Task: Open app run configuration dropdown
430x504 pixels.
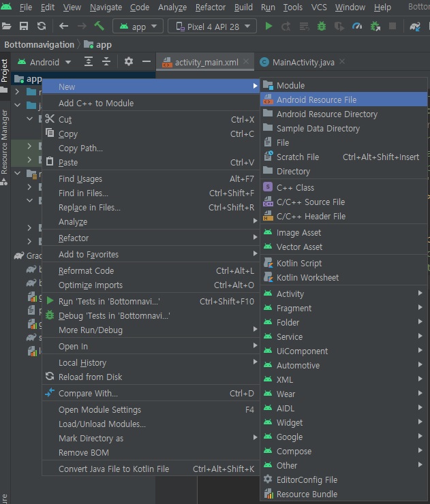Action: (x=138, y=27)
